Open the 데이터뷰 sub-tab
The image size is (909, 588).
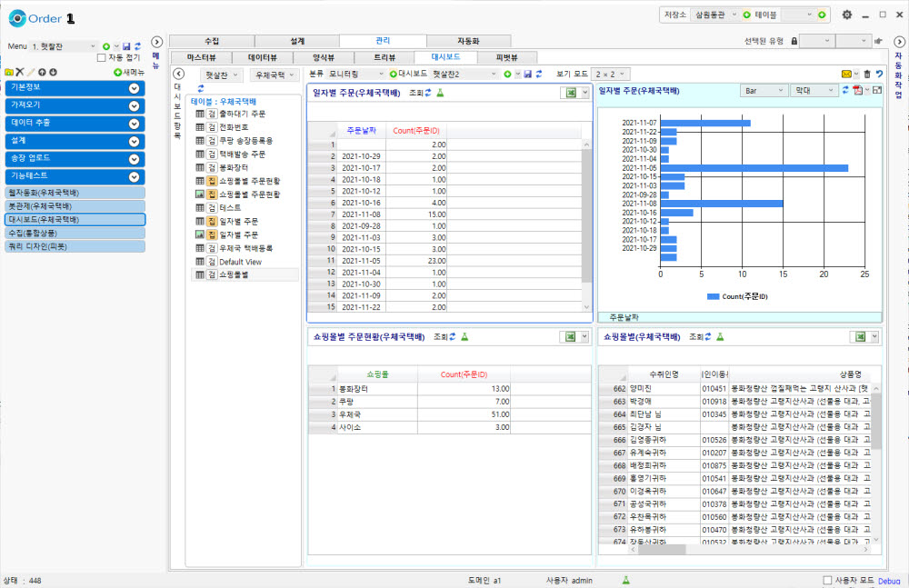(x=263, y=57)
